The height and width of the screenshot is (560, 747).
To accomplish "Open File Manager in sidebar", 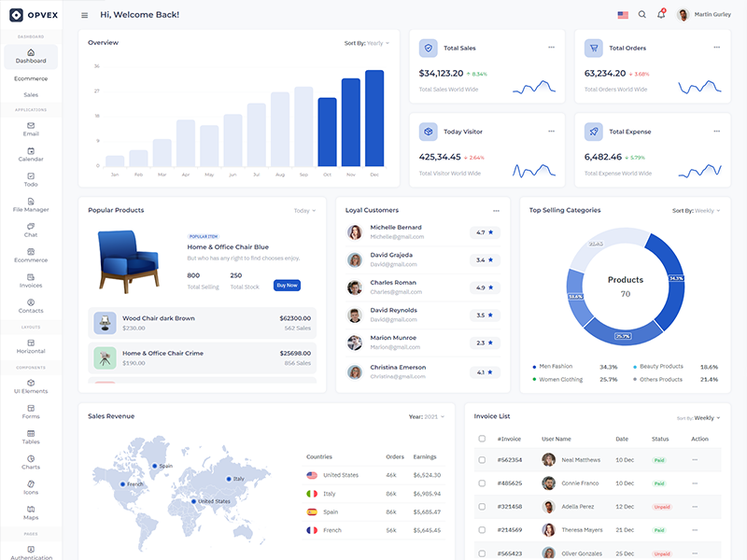I will (x=31, y=204).
